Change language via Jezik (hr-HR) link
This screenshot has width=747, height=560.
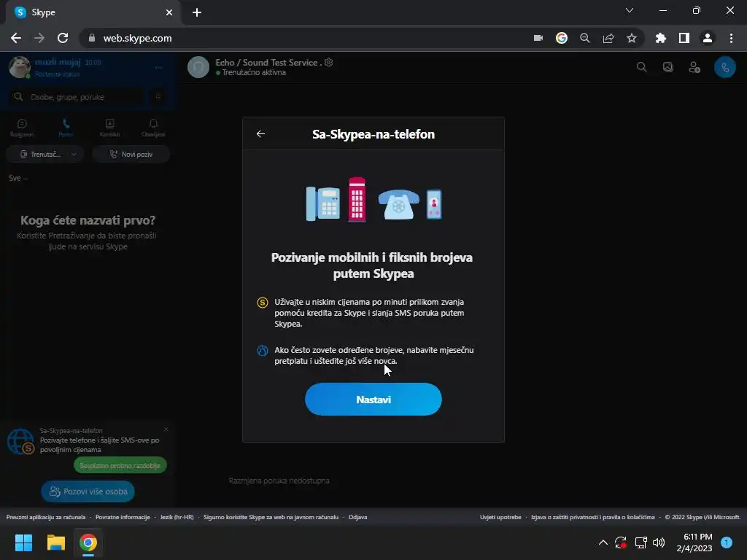(x=177, y=517)
